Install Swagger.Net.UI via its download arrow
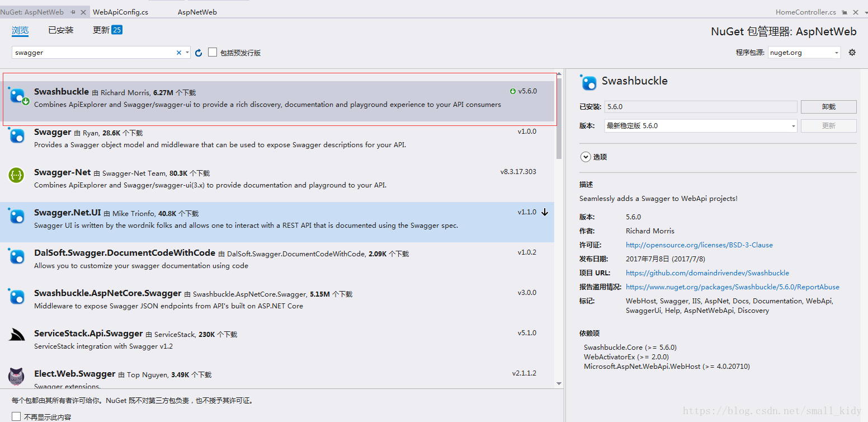The image size is (868, 422). click(x=544, y=212)
